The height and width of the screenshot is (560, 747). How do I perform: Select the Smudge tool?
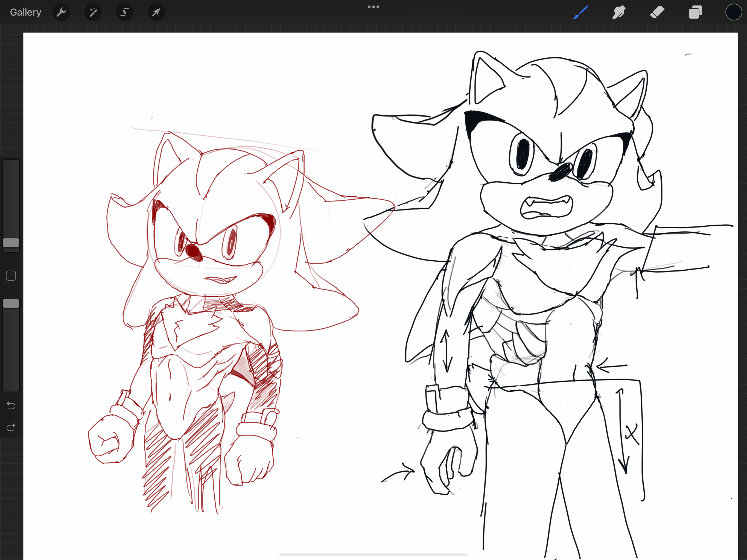[x=619, y=13]
